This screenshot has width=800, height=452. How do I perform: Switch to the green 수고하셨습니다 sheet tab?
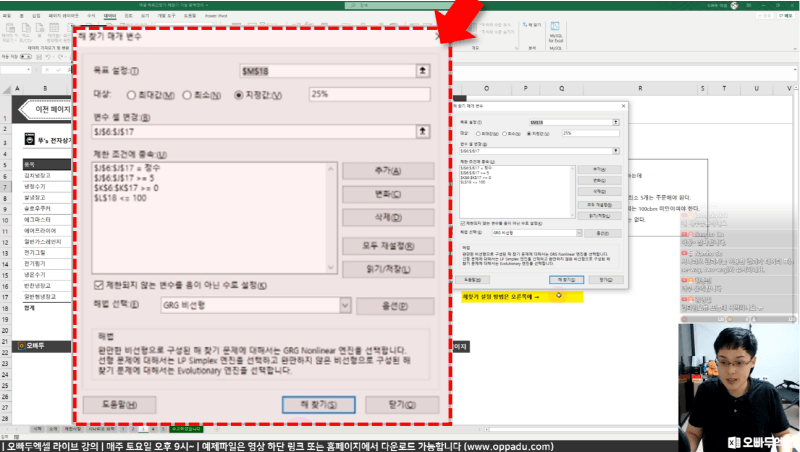(x=186, y=429)
